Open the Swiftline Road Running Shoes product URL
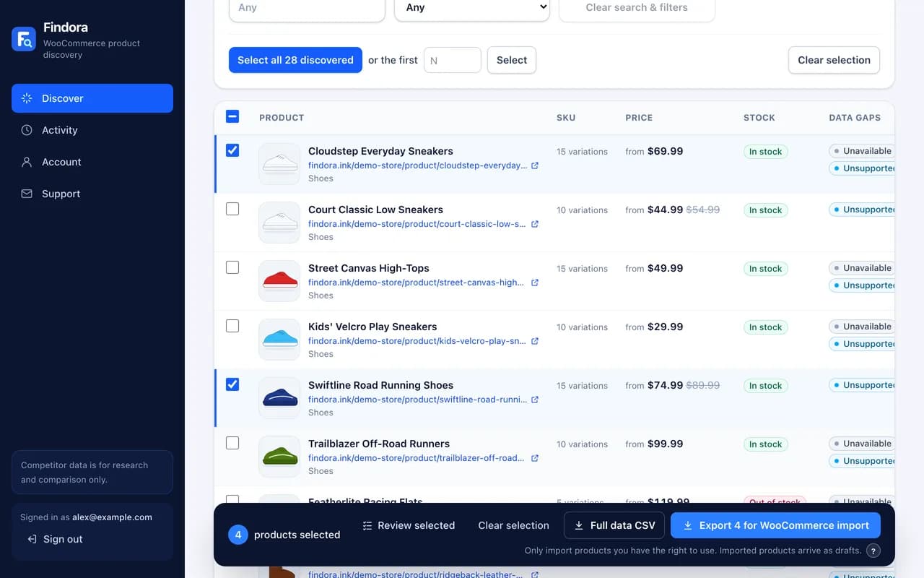 [417, 400]
